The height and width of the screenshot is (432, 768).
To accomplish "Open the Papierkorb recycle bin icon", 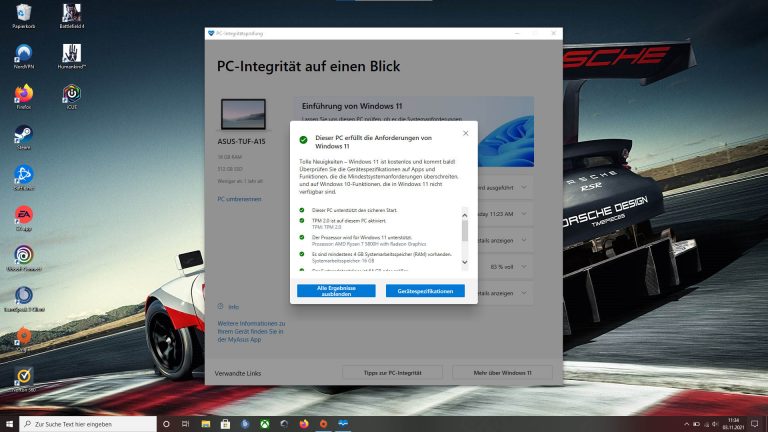I will point(22,15).
